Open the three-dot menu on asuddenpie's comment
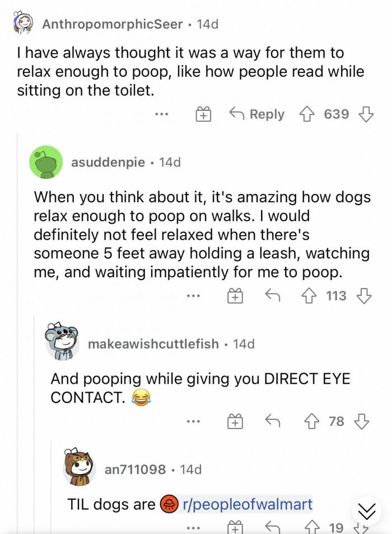This screenshot has height=534, width=392. point(193,295)
